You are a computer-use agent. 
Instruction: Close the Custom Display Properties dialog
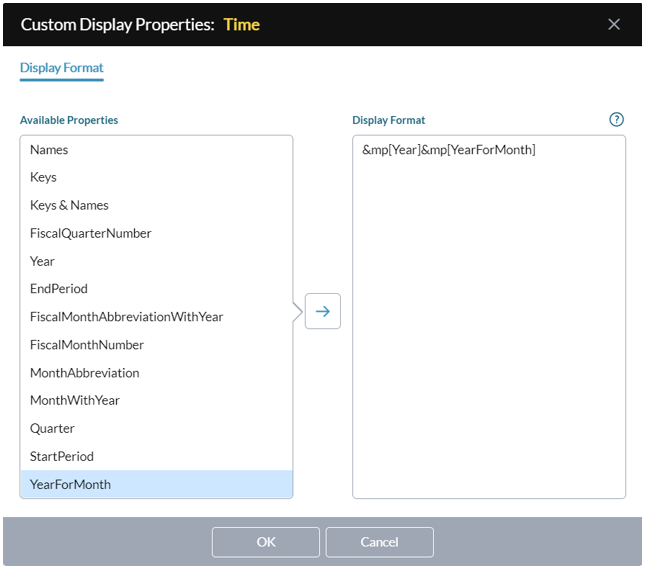614,24
